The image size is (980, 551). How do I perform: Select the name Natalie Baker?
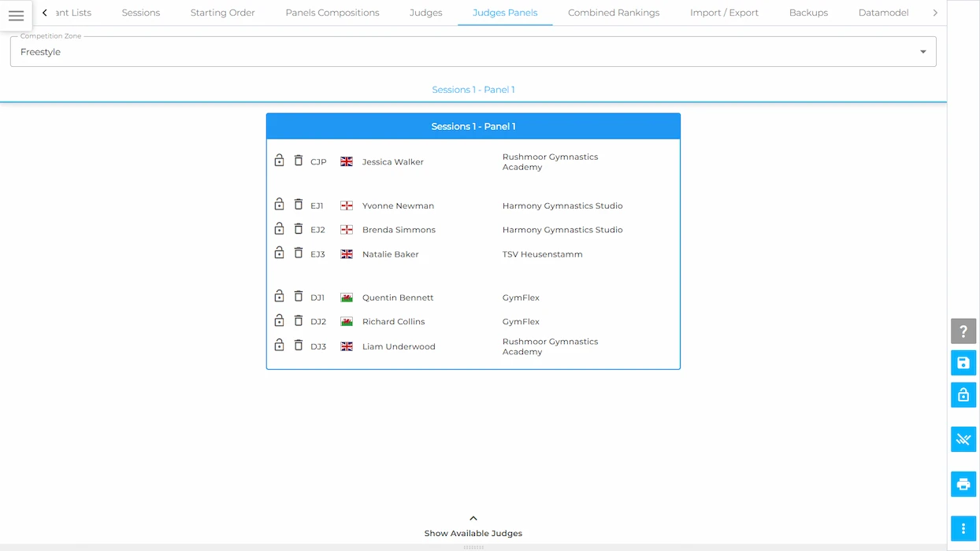pos(391,254)
